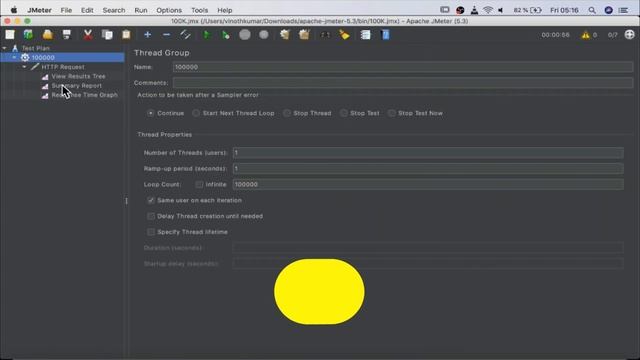Click the 0/7 active threads indicator
640x360 pixels.
pos(612,35)
